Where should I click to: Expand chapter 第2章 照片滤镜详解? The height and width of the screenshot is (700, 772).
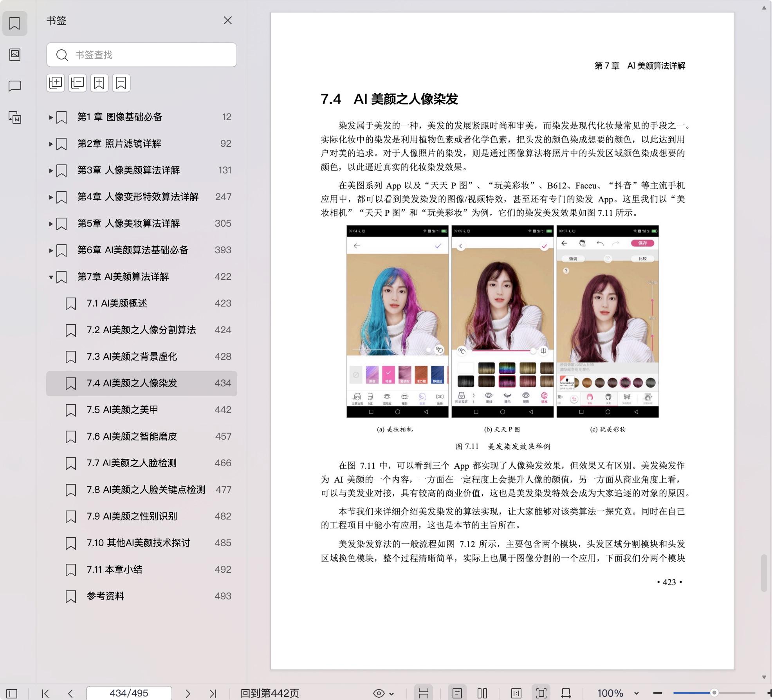coord(51,144)
